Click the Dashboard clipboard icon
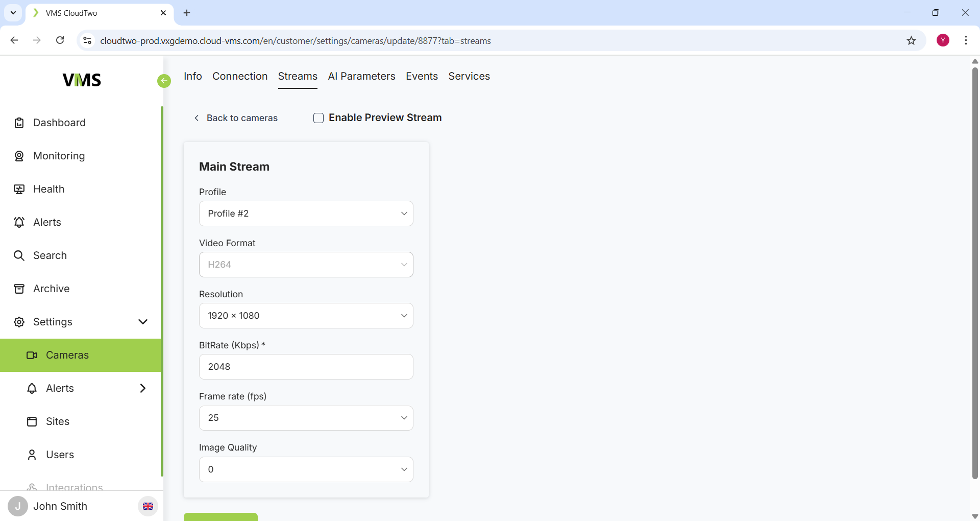 point(19,123)
